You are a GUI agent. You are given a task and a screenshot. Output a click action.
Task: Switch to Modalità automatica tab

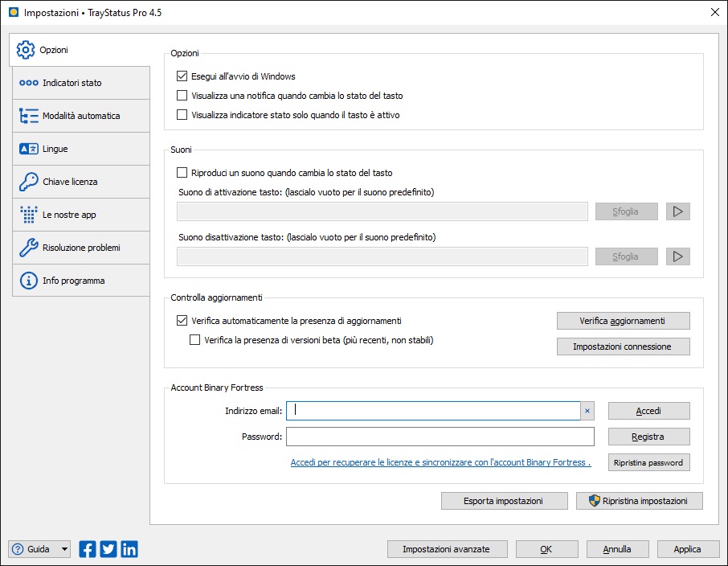81,116
